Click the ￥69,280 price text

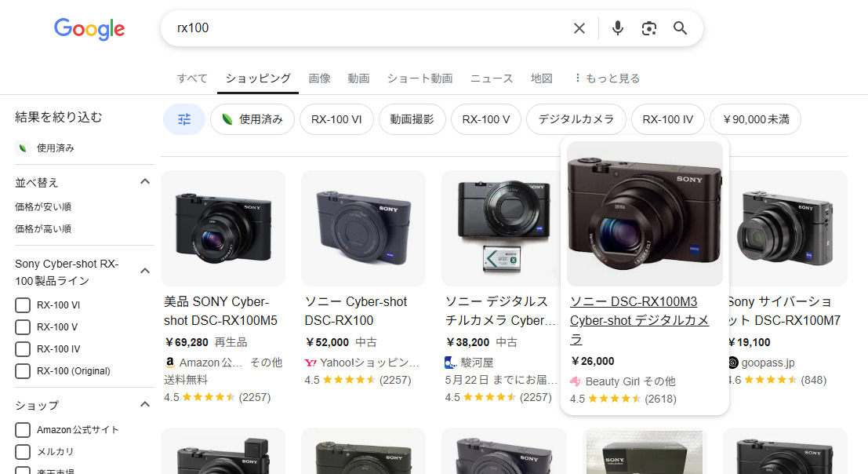[x=186, y=342]
